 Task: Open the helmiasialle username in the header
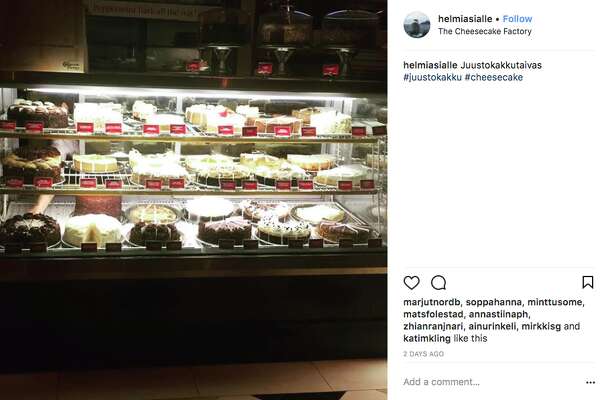(x=465, y=19)
